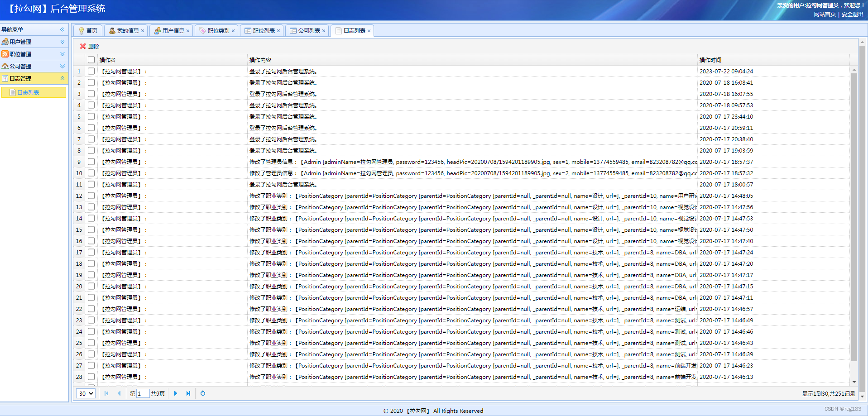Click the 日志列表 page icon in sidebar

pyautogui.click(x=13, y=92)
